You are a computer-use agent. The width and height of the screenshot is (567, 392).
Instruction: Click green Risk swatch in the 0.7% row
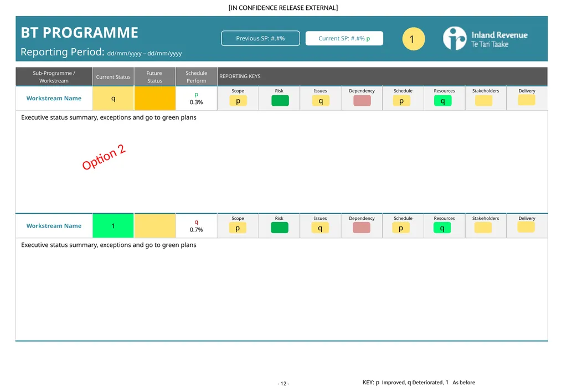point(280,228)
